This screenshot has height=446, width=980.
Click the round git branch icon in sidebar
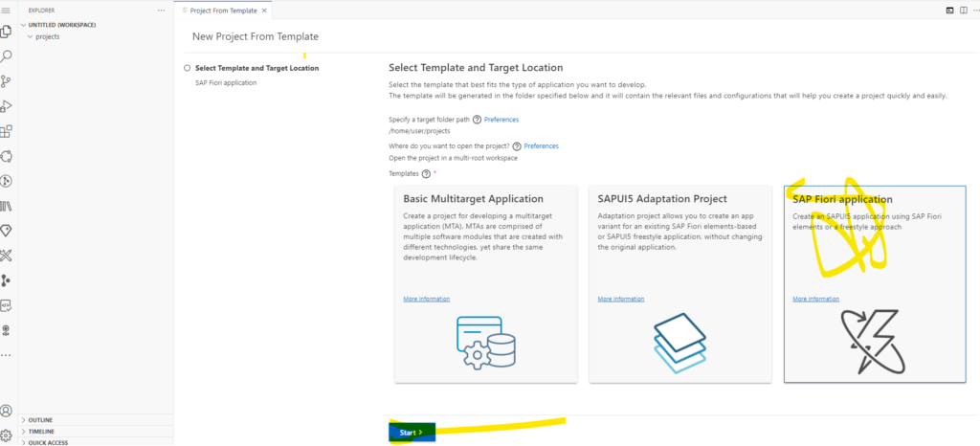[7, 181]
